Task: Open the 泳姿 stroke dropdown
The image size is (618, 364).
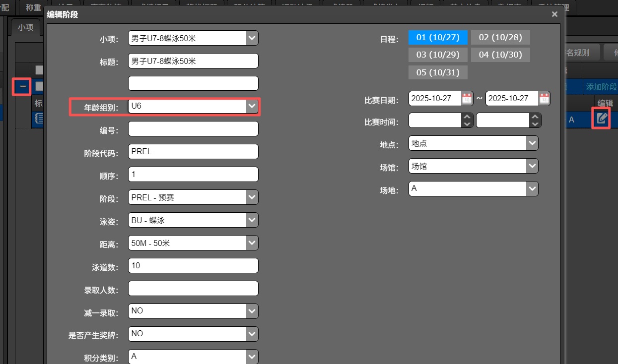Action: tap(252, 220)
